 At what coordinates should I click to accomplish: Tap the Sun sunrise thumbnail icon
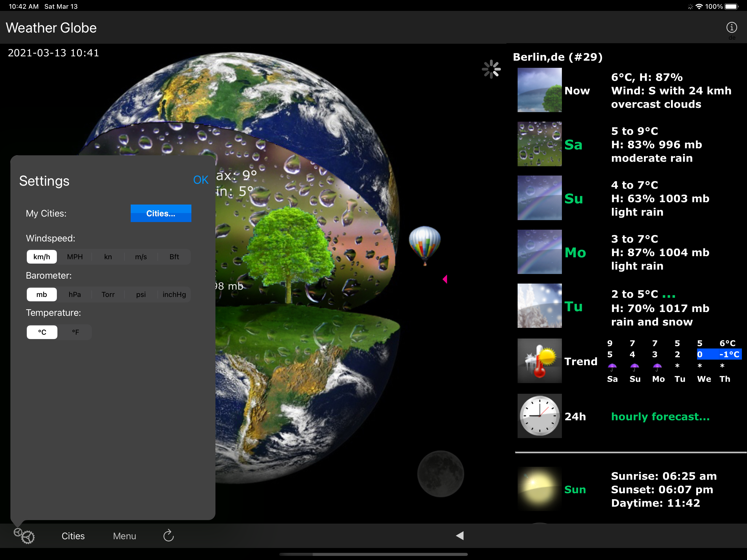[x=539, y=489]
